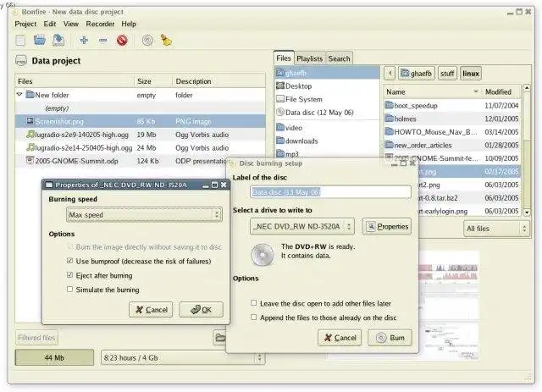Toggle Use burnproof checkbox

[x=69, y=261]
